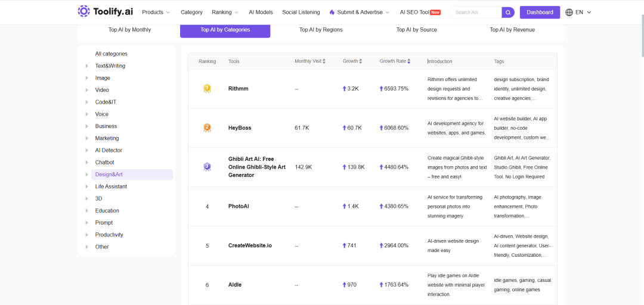The height and width of the screenshot is (305, 644).
Task: Open the CreateWebsite.io tool link
Action: pos(250,245)
